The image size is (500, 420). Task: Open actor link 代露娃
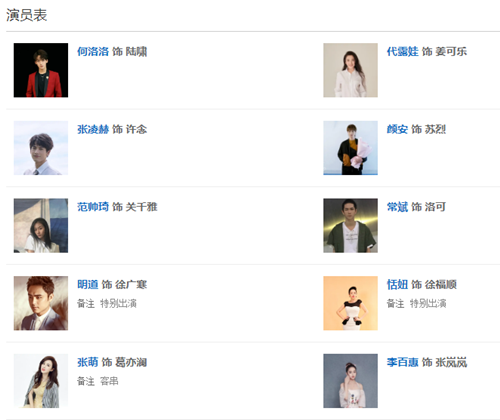click(402, 52)
